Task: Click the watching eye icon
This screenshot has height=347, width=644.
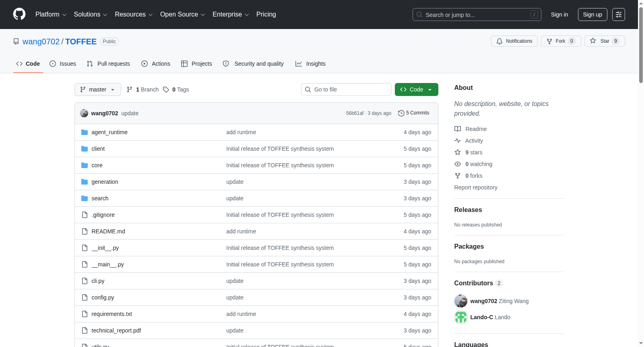Action: [x=458, y=164]
